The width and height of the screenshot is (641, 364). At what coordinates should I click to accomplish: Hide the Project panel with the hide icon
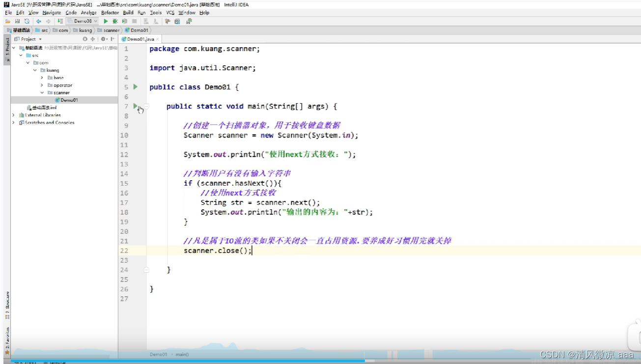click(112, 39)
